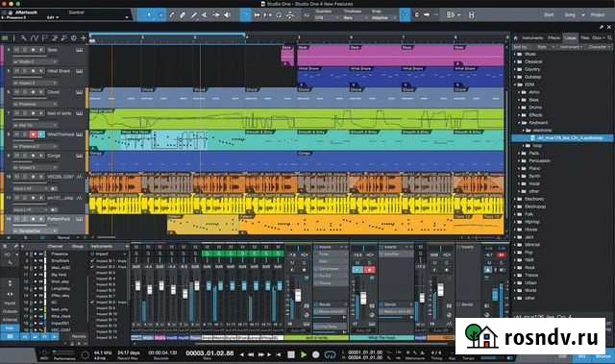Viewport: 615px width, 364px height.
Task: Select the highlighted loop file in browser
Action: (x=563, y=138)
